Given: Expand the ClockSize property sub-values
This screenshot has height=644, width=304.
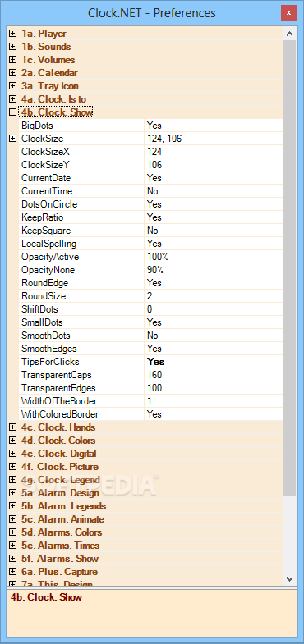Looking at the screenshot, I should click(13, 139).
